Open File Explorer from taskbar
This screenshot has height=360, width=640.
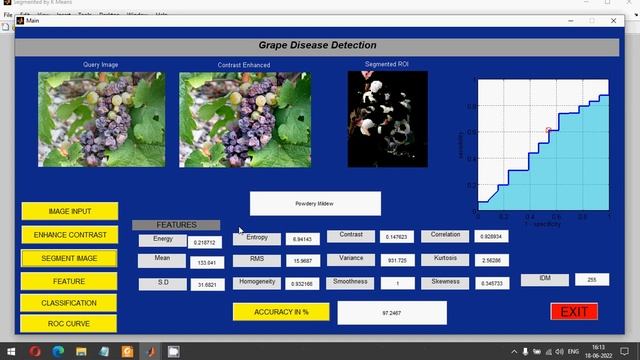(81, 351)
